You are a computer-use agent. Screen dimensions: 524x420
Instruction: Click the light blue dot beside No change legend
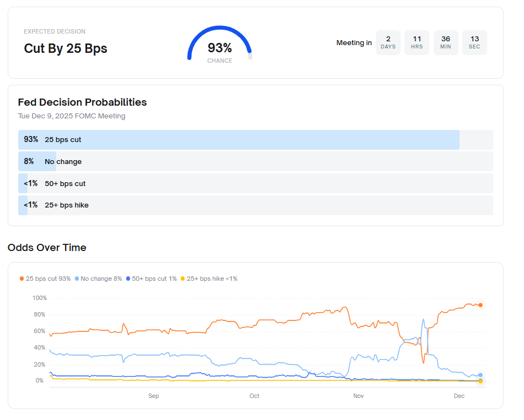click(77, 279)
